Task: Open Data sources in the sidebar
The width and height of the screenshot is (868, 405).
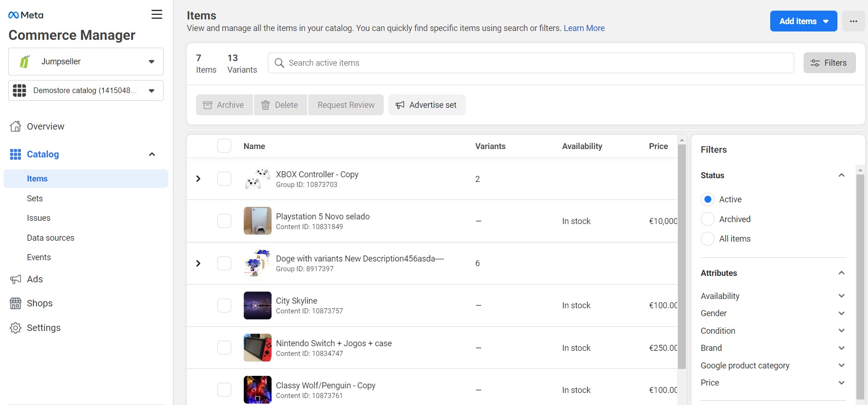Action: pos(51,238)
